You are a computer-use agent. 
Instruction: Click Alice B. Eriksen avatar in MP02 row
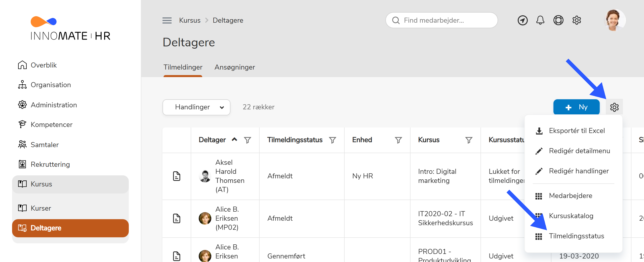coord(205,218)
